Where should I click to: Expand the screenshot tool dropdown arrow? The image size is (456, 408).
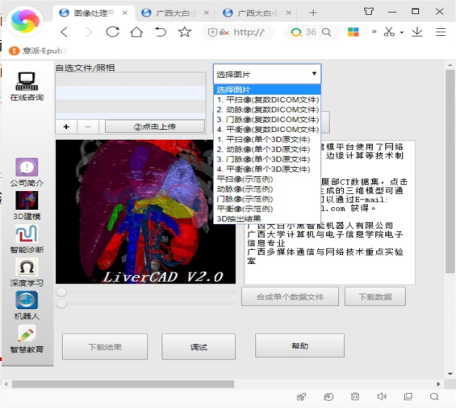tap(402, 32)
